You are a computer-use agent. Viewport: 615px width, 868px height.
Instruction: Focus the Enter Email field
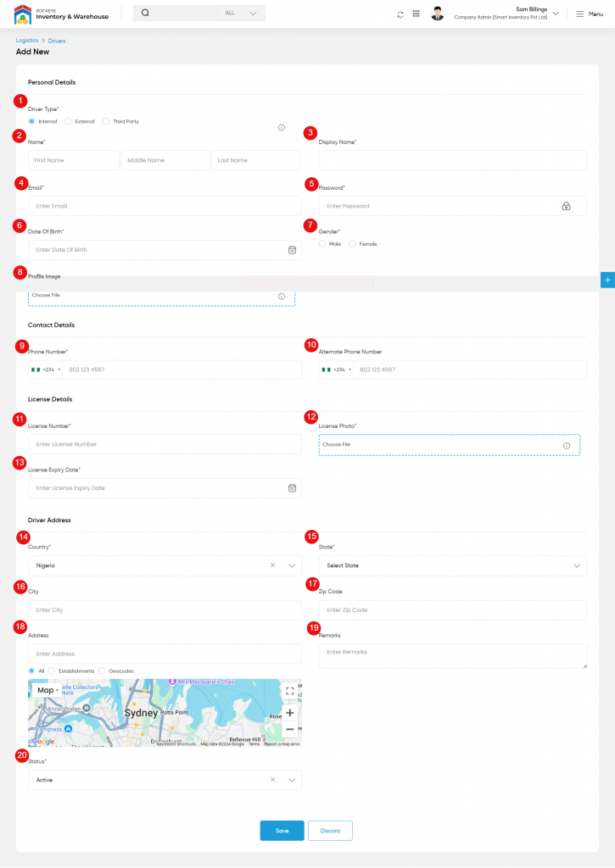165,206
